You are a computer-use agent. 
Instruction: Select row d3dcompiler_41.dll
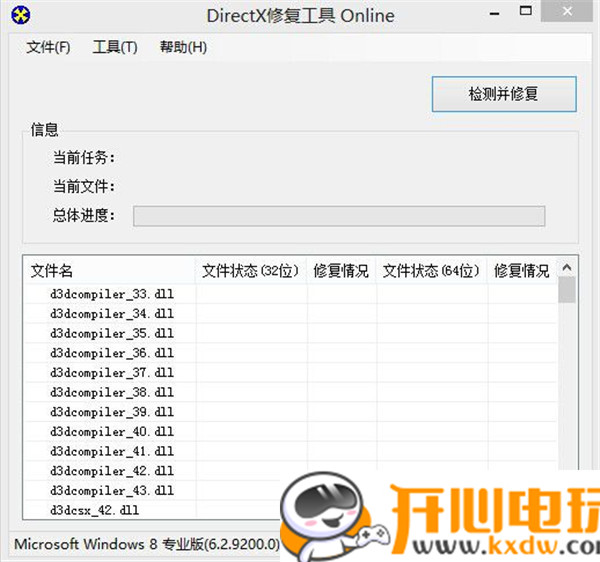pyautogui.click(x=291, y=451)
